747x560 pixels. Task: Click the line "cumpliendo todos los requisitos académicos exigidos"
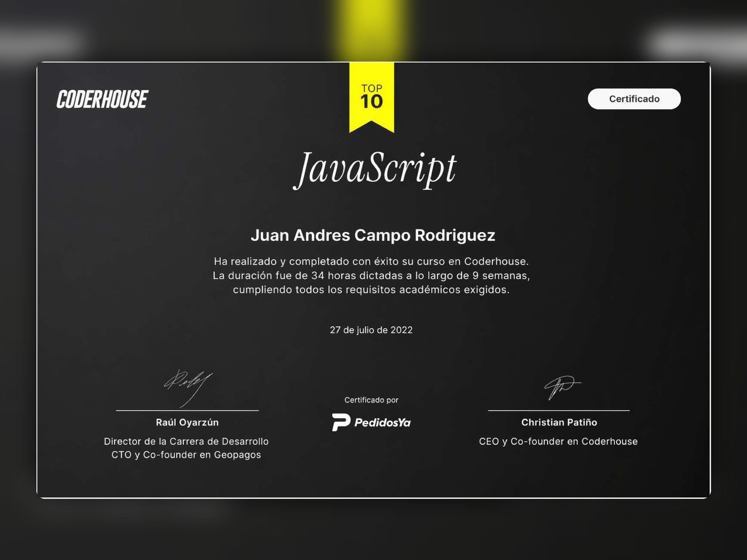(371, 290)
